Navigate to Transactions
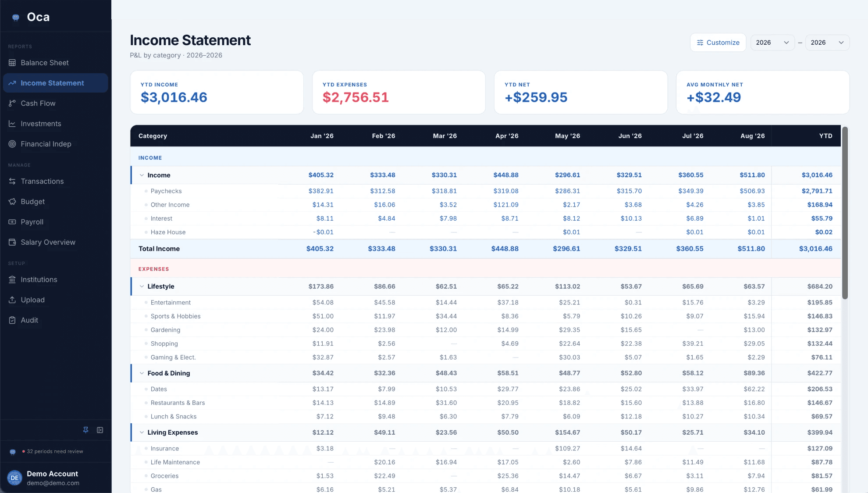 (x=56, y=181)
